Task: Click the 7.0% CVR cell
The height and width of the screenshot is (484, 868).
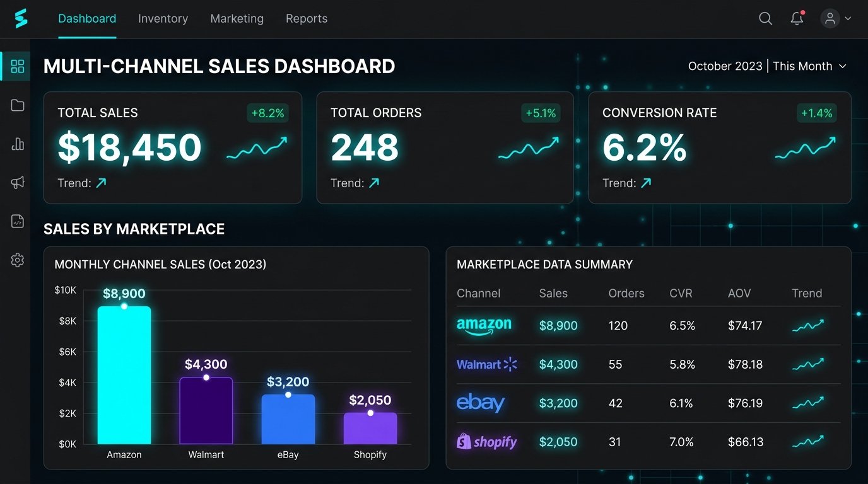Action: (x=682, y=442)
